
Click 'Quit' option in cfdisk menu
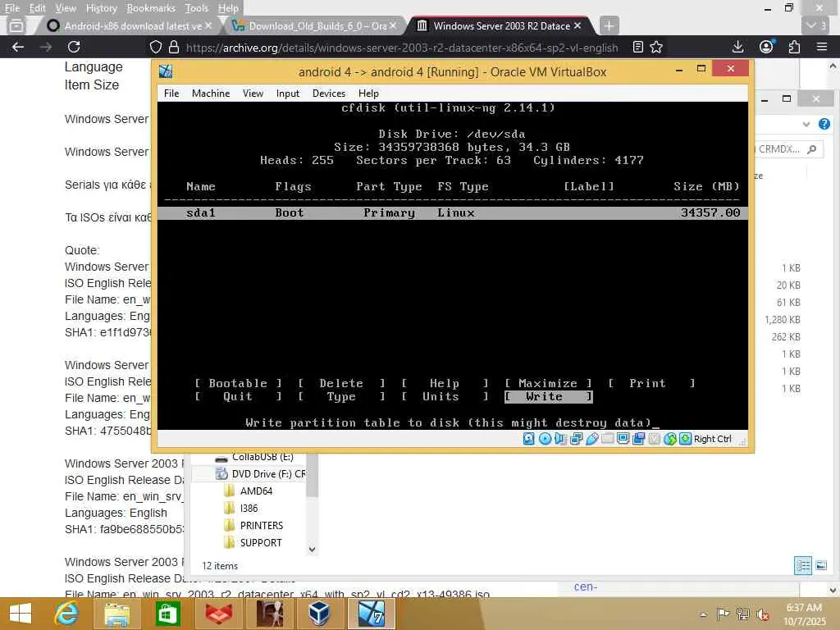click(x=238, y=396)
